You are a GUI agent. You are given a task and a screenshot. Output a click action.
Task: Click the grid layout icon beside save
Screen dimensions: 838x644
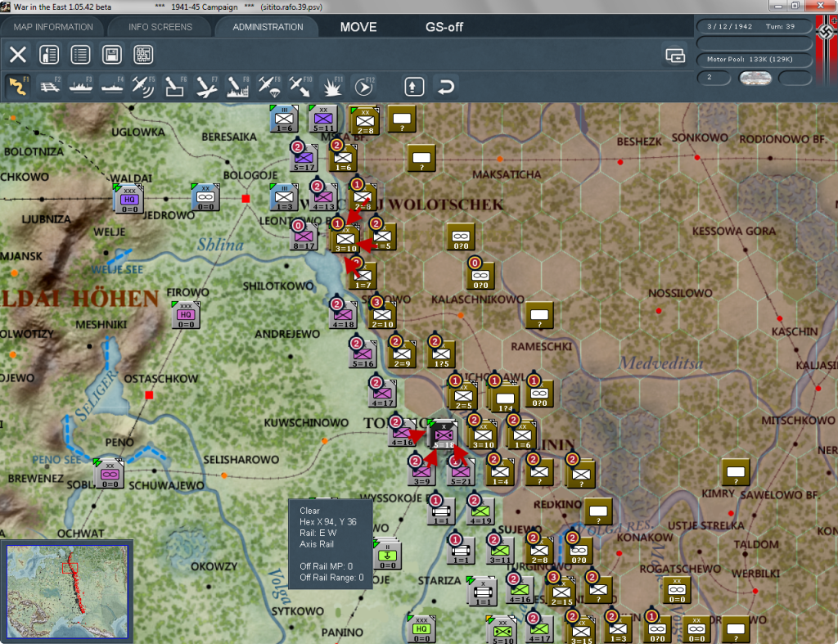[143, 55]
